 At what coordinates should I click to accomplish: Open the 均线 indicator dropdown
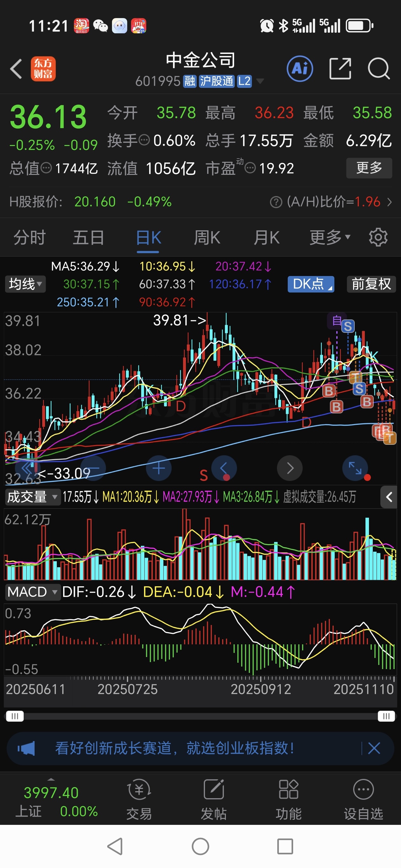click(x=25, y=284)
